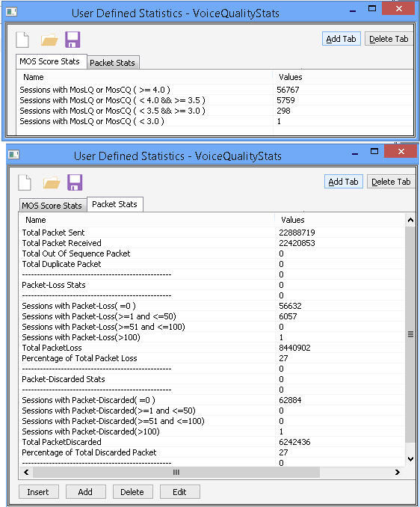This screenshot has height=507, width=420.
Task: Click the horizontal scrollbar thumb
Action: point(176,472)
